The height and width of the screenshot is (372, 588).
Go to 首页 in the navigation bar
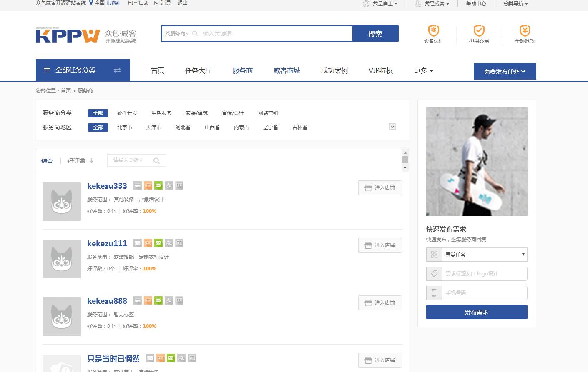[158, 71]
